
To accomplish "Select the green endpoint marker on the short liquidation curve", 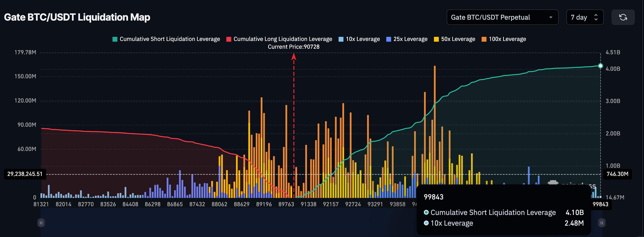I will pyautogui.click(x=601, y=66).
